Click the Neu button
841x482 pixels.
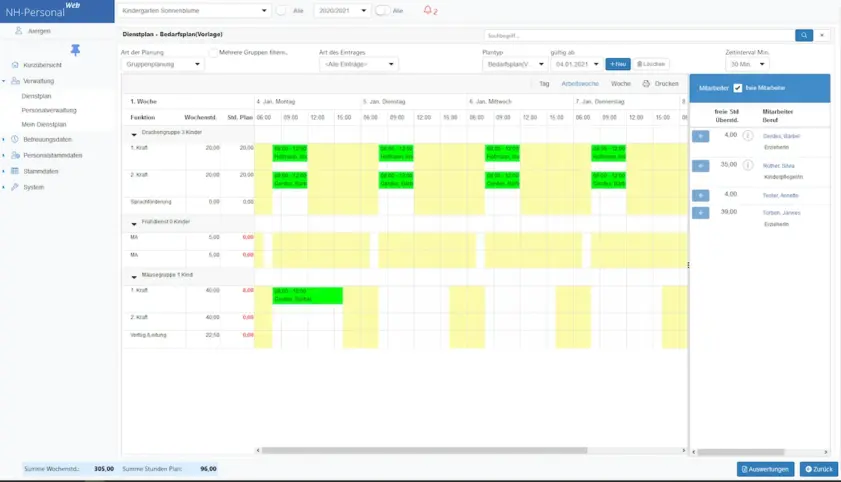click(618, 64)
